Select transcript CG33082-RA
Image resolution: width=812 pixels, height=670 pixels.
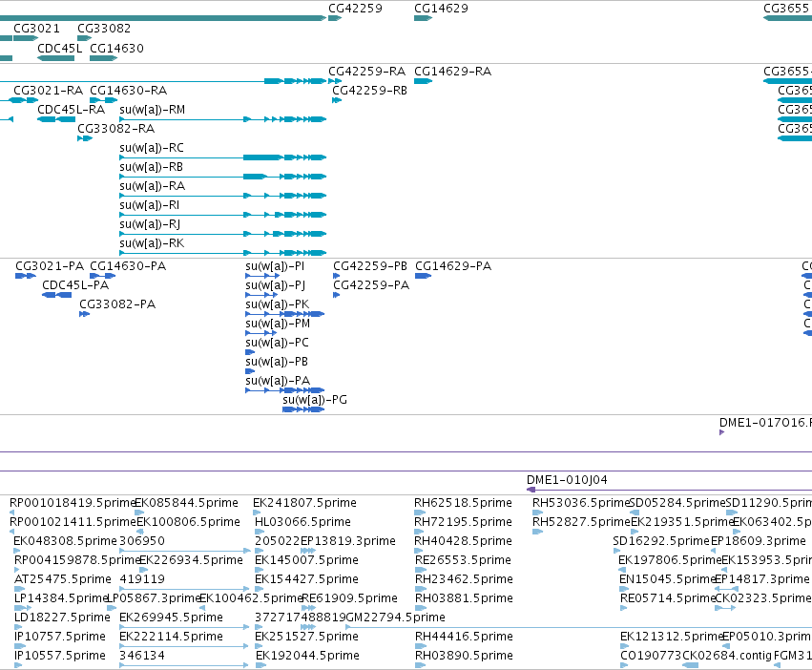click(116, 128)
